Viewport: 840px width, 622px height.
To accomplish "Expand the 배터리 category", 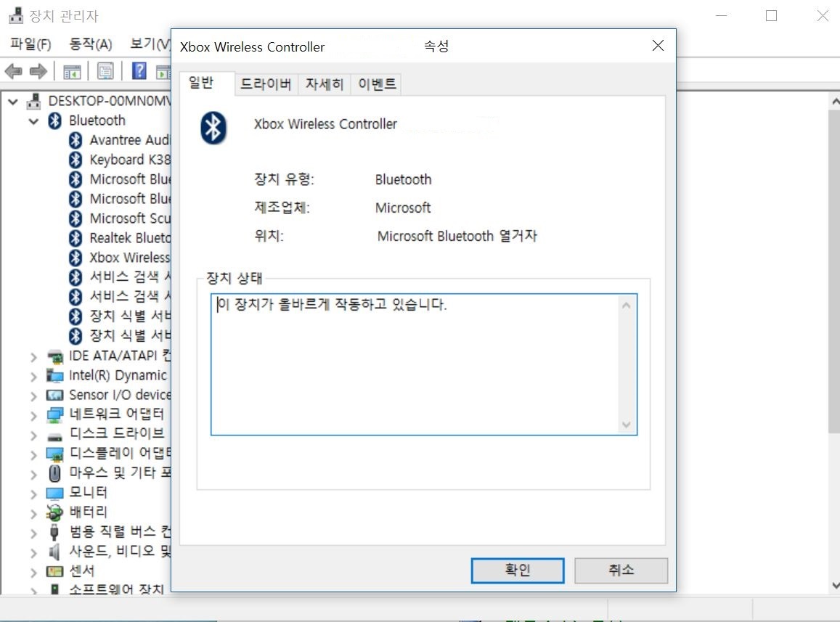I will pyautogui.click(x=33, y=514).
